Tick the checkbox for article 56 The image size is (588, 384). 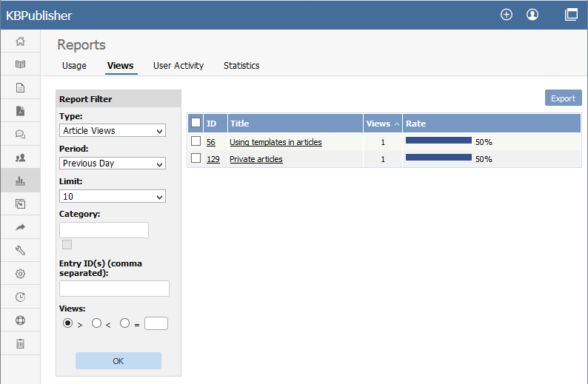click(x=196, y=141)
